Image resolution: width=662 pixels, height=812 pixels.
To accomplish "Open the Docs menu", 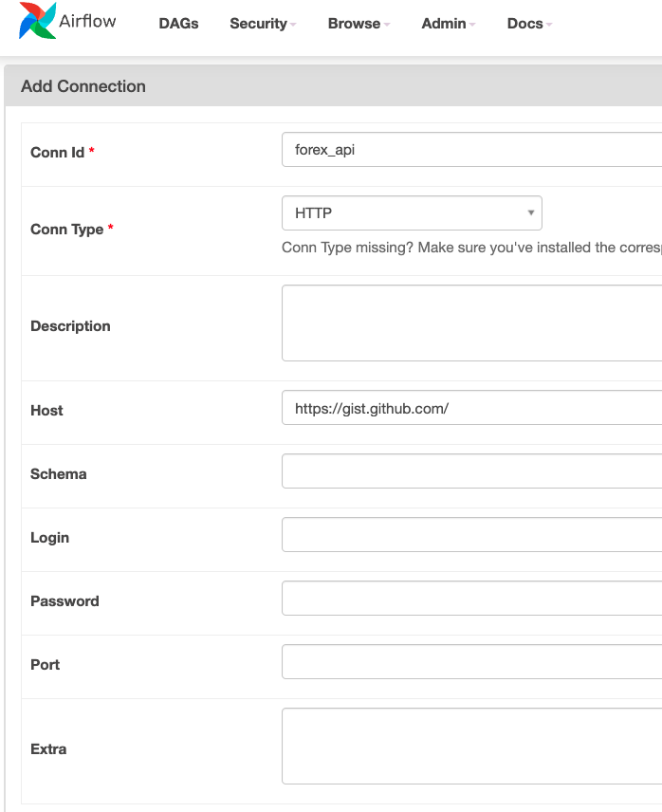I will point(529,24).
